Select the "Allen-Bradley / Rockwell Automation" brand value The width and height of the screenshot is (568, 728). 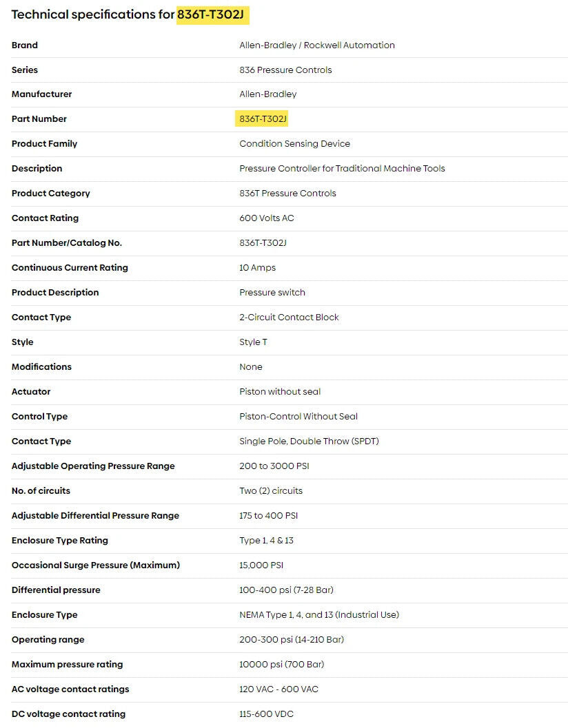click(317, 45)
